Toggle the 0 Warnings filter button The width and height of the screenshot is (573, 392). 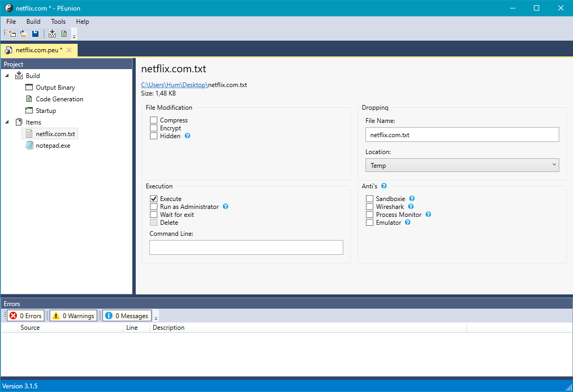coord(73,315)
